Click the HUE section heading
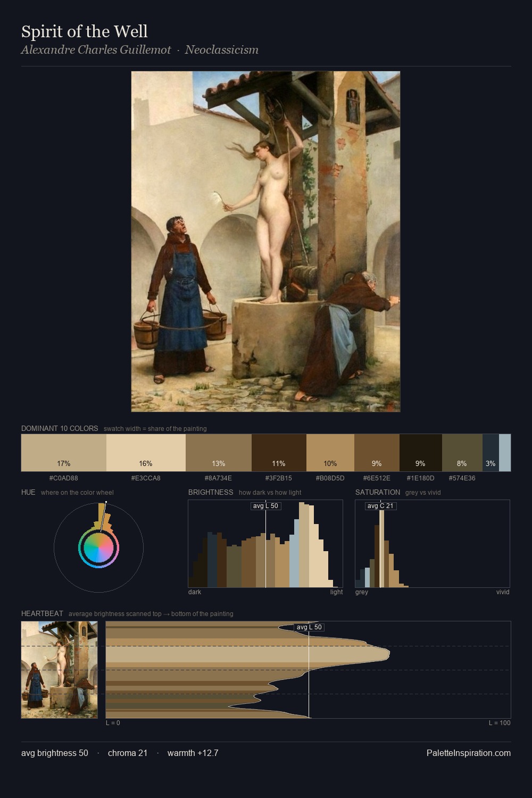Image resolution: width=532 pixels, height=798 pixels. click(28, 492)
